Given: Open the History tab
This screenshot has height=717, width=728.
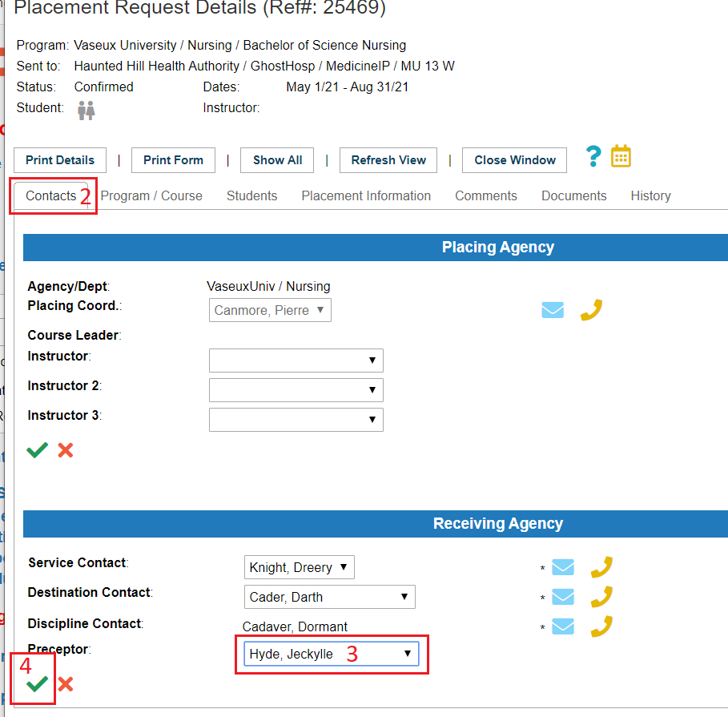Looking at the screenshot, I should pyautogui.click(x=650, y=195).
